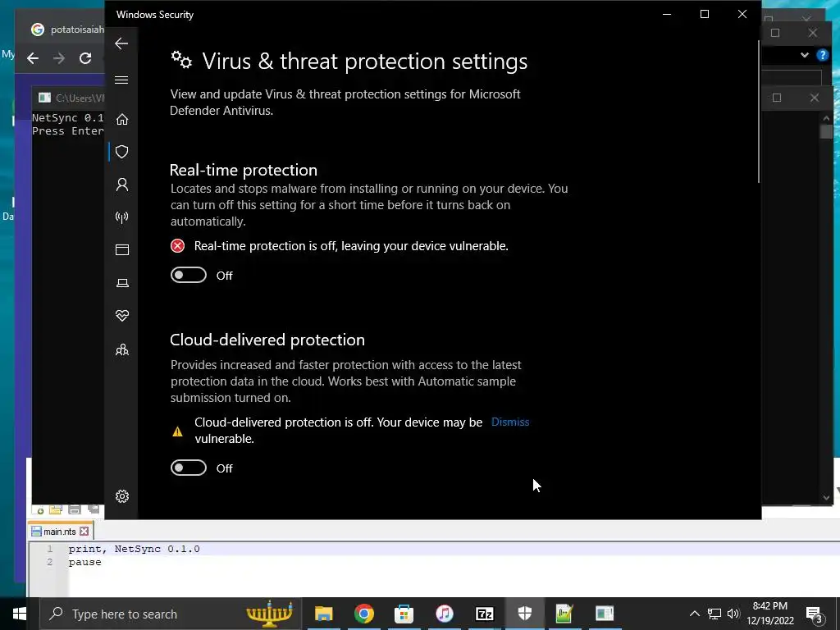Open Firewall & network protection icon
This screenshot has height=630, width=840.
tap(122, 217)
